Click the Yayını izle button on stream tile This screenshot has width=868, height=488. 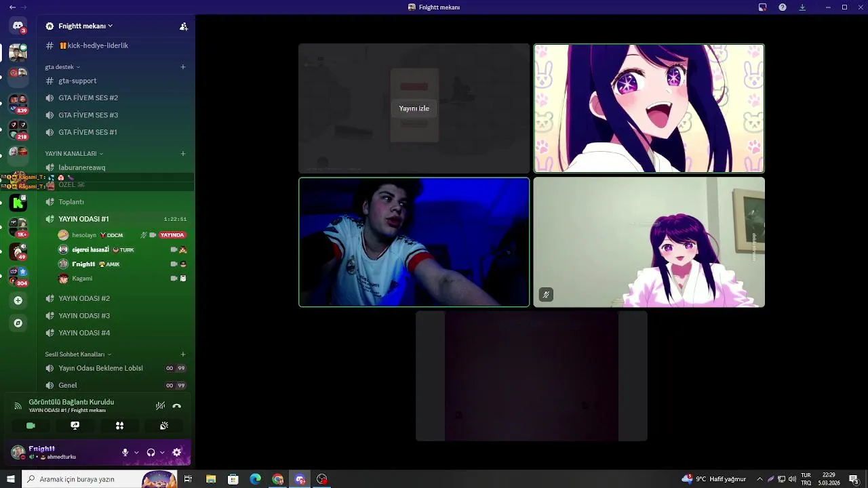414,108
